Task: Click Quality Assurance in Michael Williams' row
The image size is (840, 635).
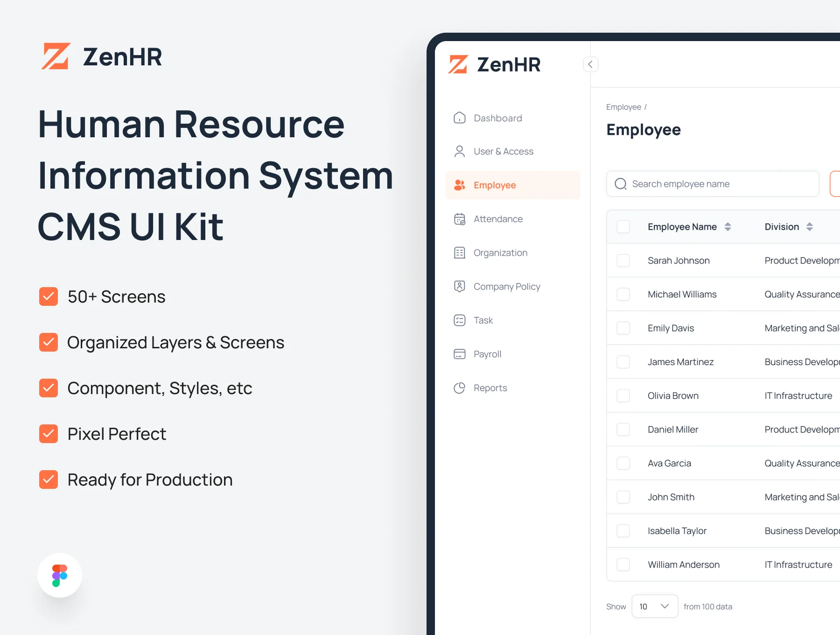Action: [802, 294]
